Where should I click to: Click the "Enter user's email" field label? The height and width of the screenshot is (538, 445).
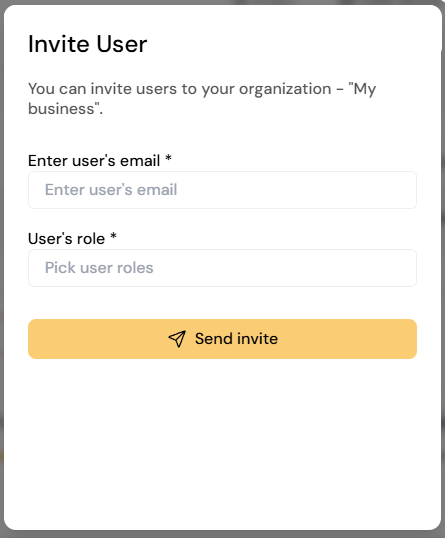tap(94, 161)
